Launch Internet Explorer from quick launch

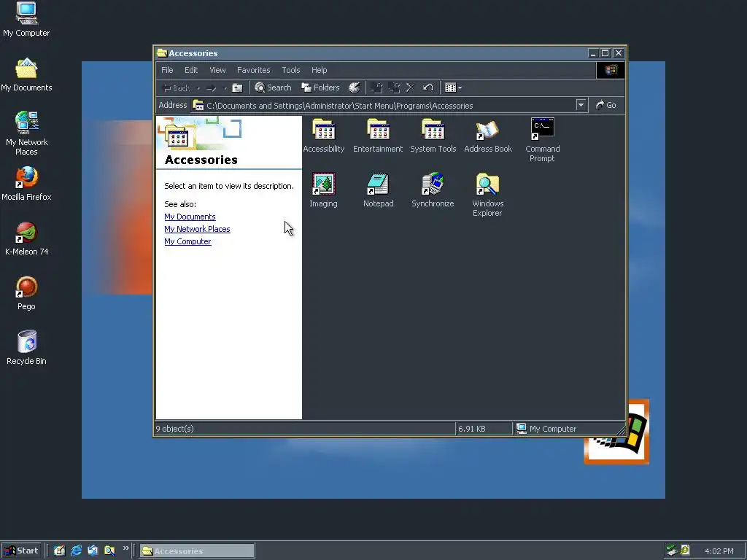point(76,551)
